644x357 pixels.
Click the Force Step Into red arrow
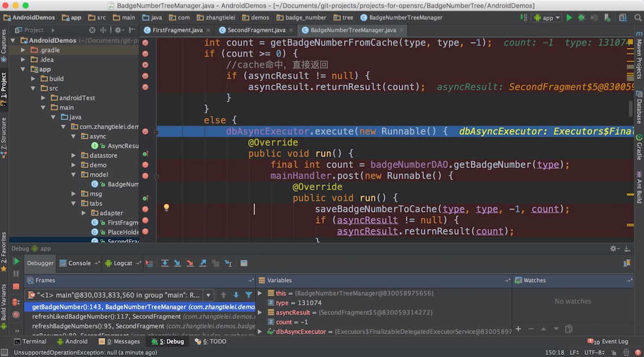(190, 264)
